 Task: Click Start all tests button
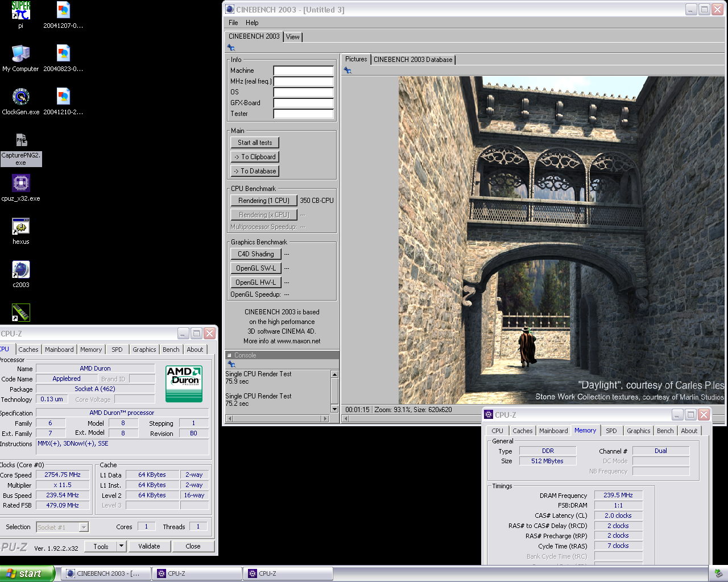pos(255,143)
